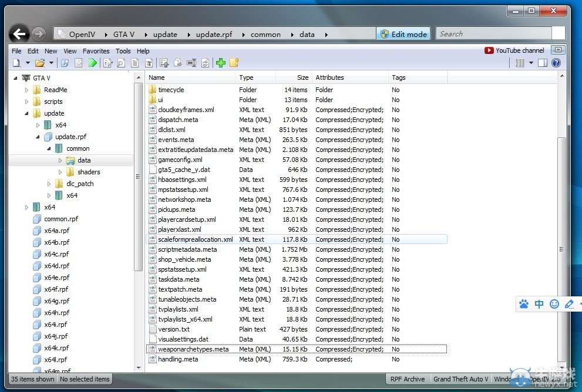The image size is (582, 392).
Task: Go back with the black arrow button
Action: coord(19,34)
